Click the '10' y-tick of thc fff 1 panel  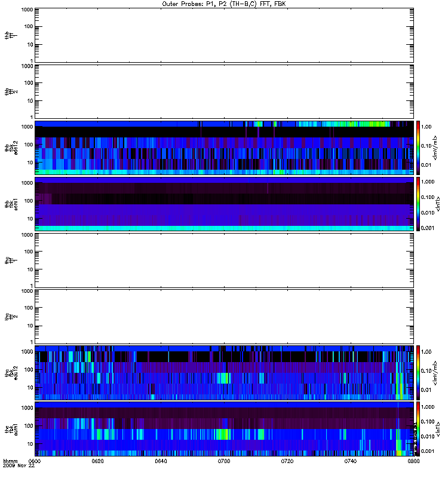pyautogui.click(x=30, y=269)
